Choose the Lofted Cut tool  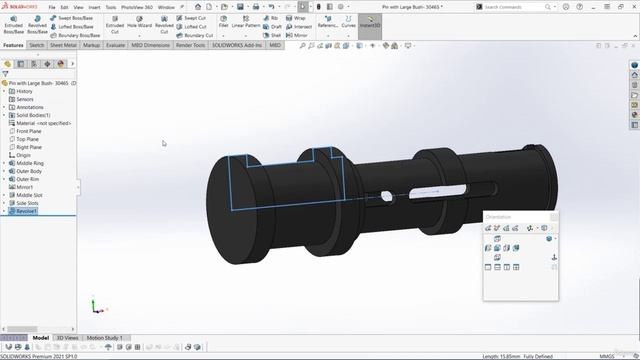pyautogui.click(x=191, y=27)
